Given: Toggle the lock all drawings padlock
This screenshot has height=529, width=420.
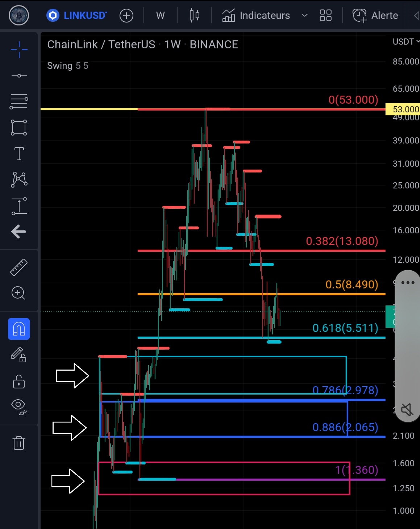Looking at the screenshot, I should (19, 382).
